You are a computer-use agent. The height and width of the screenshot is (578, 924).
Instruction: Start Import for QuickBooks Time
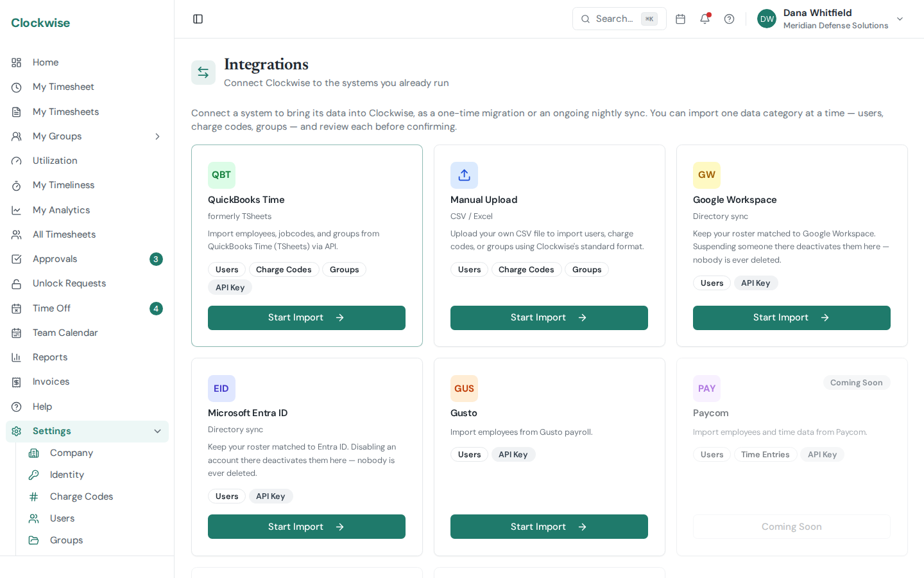click(307, 318)
